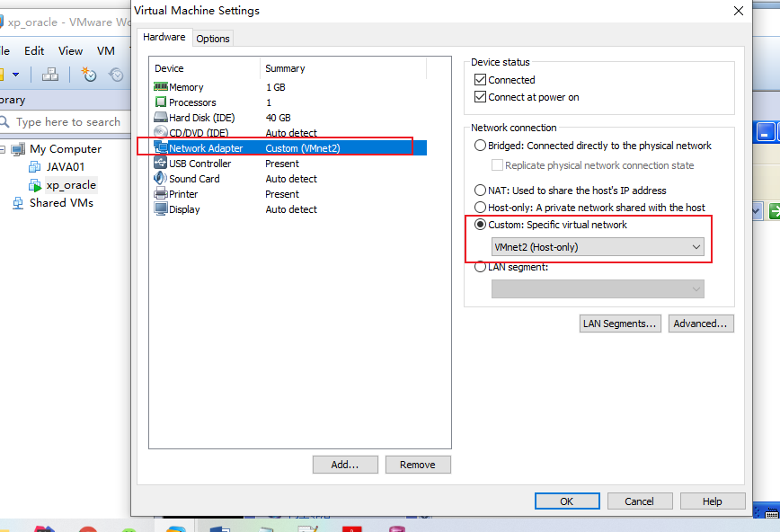Switch to the Hardware tab
This screenshot has height=532, width=780.
pyautogui.click(x=164, y=37)
